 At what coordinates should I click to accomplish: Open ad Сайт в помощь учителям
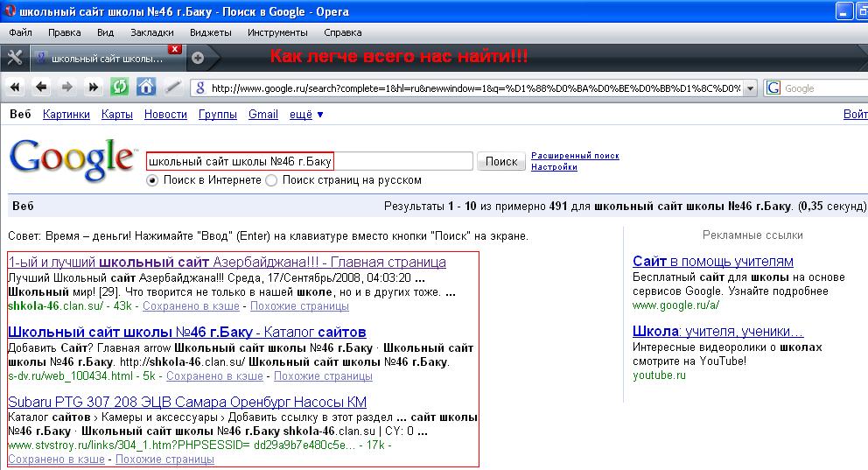coord(713,262)
